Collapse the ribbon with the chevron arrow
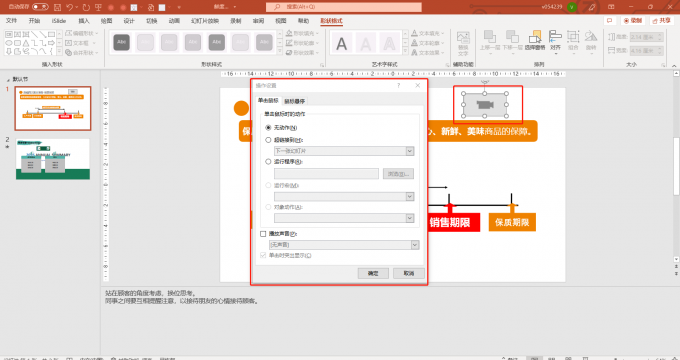This screenshot has height=360, width=680. (x=674, y=66)
